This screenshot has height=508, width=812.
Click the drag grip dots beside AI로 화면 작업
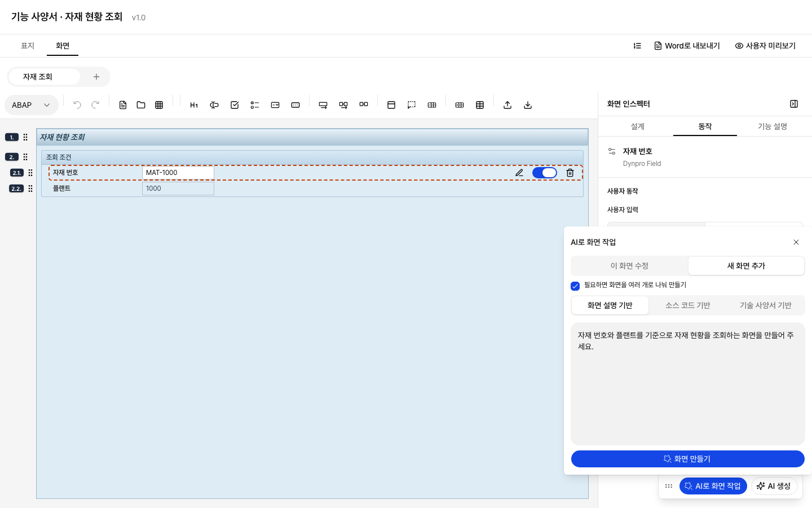tap(669, 486)
